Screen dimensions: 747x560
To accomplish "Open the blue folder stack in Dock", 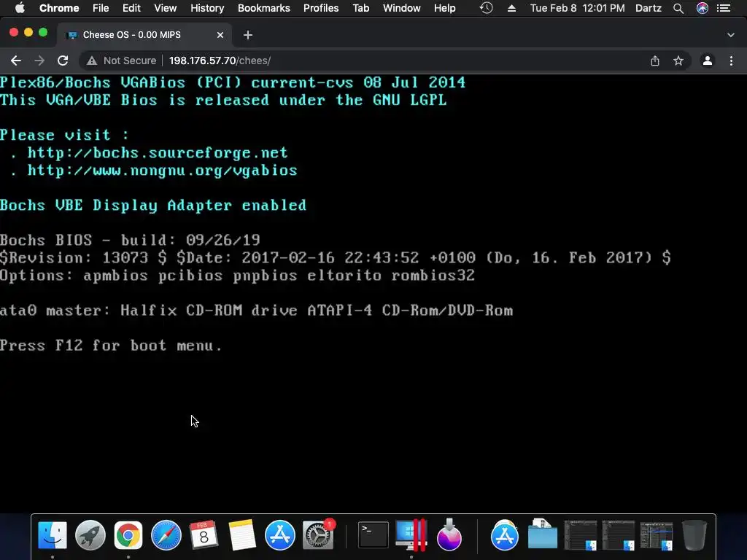I will pos(543,535).
